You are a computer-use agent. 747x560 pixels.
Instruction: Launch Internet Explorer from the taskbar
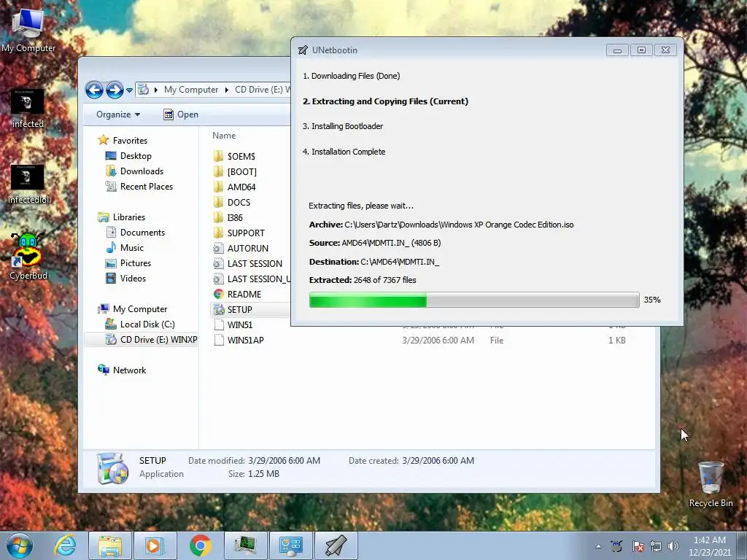65,545
